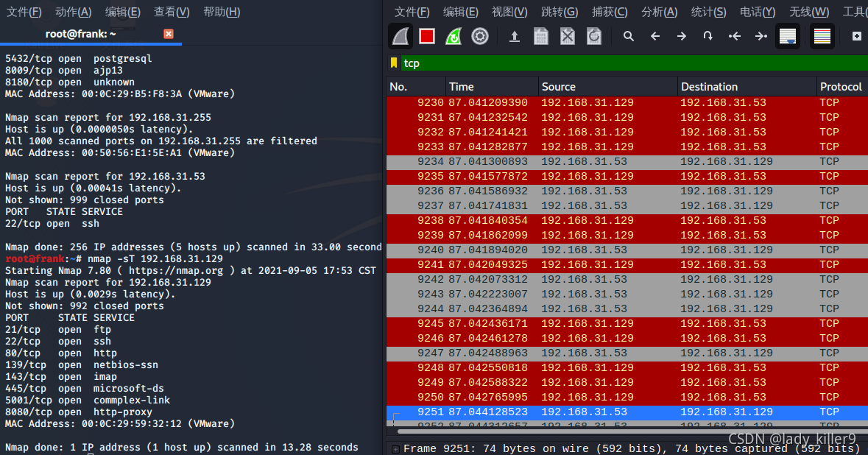The width and height of the screenshot is (868, 455).
Task: Toggle auto-scroll during live capture
Action: [x=788, y=37]
